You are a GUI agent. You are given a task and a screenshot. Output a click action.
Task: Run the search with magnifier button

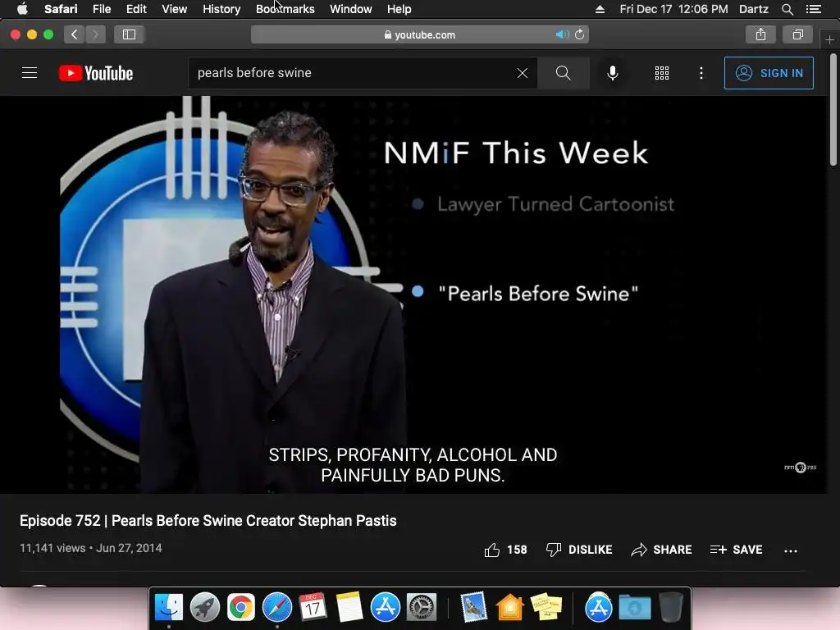point(563,73)
